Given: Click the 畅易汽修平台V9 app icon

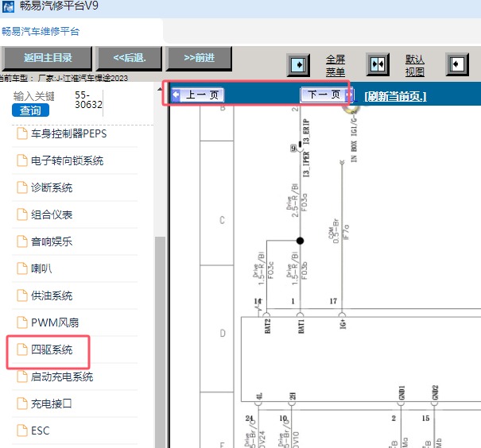Looking at the screenshot, I should 8,6.
